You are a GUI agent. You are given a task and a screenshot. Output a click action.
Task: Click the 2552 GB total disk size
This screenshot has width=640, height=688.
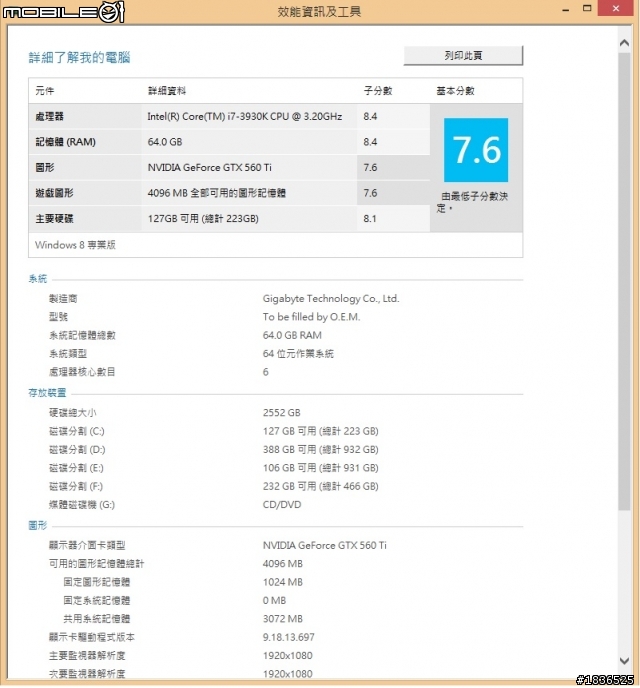click(282, 413)
